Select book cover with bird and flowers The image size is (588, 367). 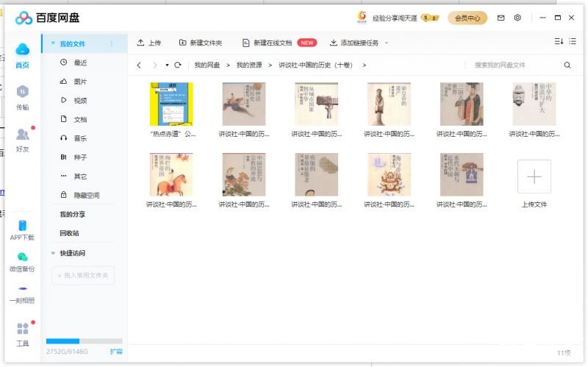(x=244, y=174)
